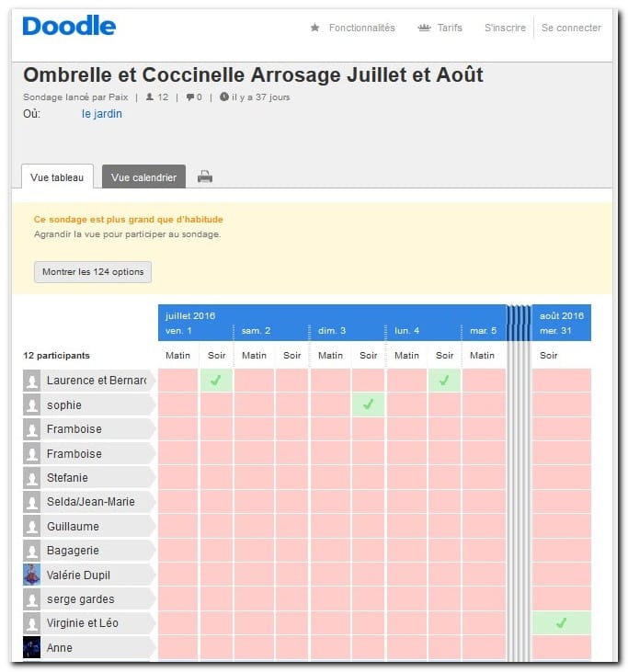Click the 12 participants label

click(57, 356)
